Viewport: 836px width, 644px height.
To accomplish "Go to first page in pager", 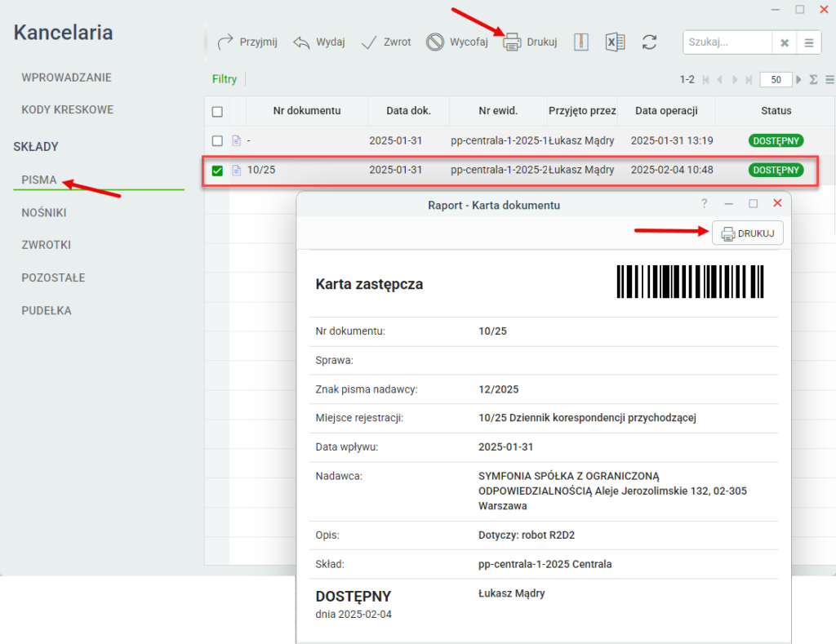I will pos(706,79).
